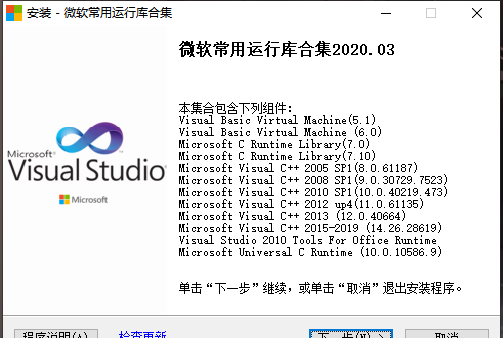This screenshot has width=503, height=361.
Task: Open the 程序说明(A) button
Action: click(56, 334)
